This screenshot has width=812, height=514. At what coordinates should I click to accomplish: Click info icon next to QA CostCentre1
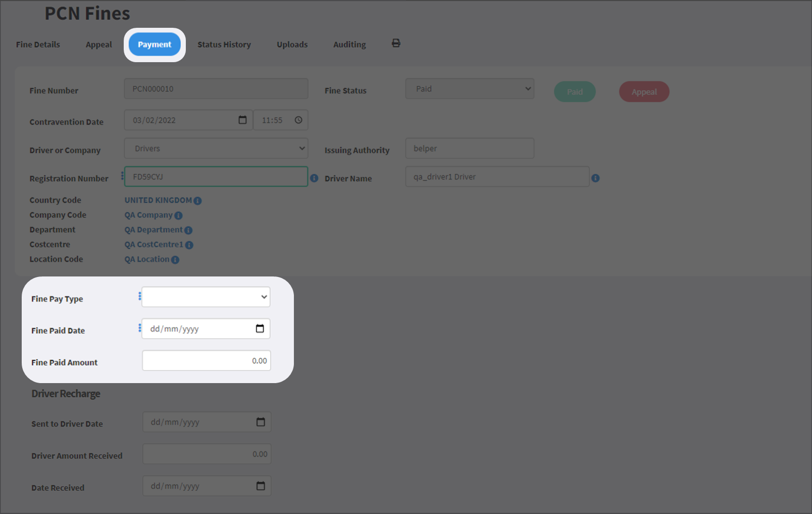coord(189,245)
